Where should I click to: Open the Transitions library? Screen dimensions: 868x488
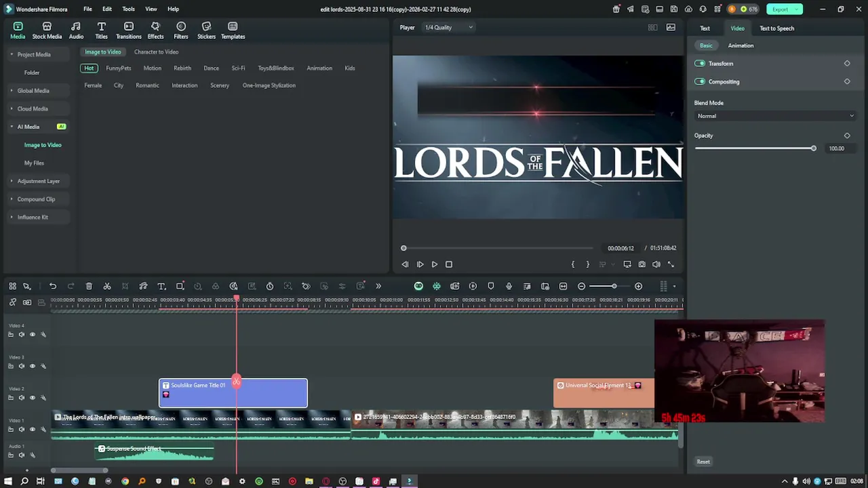[x=128, y=30]
